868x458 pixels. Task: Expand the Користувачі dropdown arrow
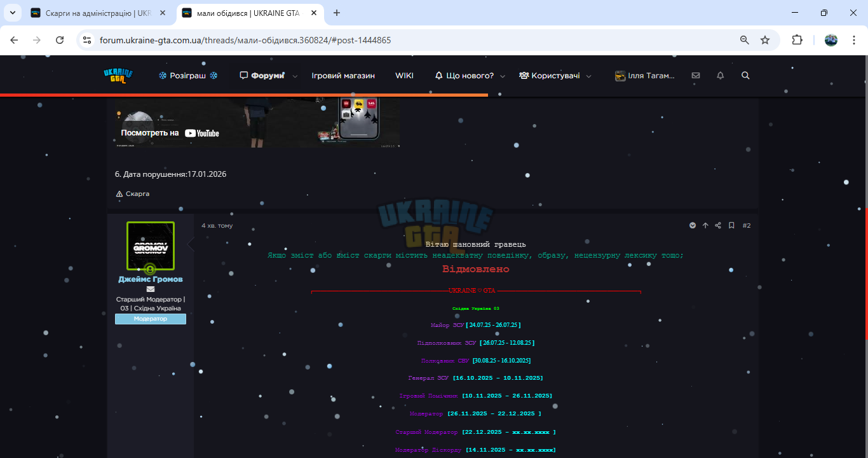[588, 76]
